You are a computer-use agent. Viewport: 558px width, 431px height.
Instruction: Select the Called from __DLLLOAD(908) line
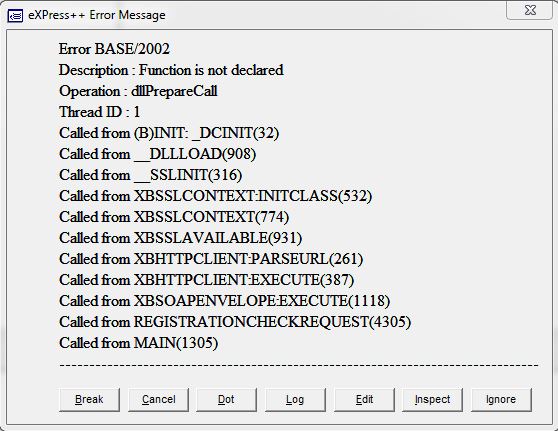pyautogui.click(x=158, y=154)
